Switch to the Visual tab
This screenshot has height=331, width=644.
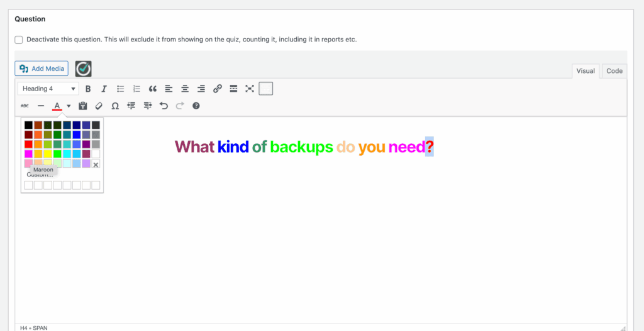[x=586, y=71]
